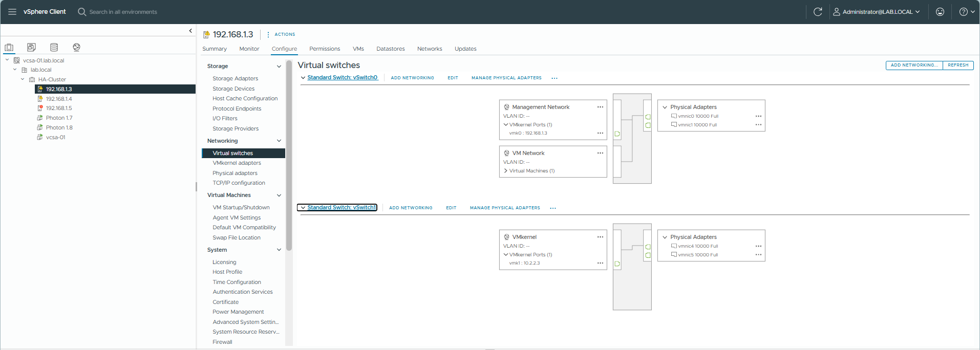Viewport: 980px width, 350px height.
Task: Switch to the Summary tab
Action: click(x=215, y=49)
